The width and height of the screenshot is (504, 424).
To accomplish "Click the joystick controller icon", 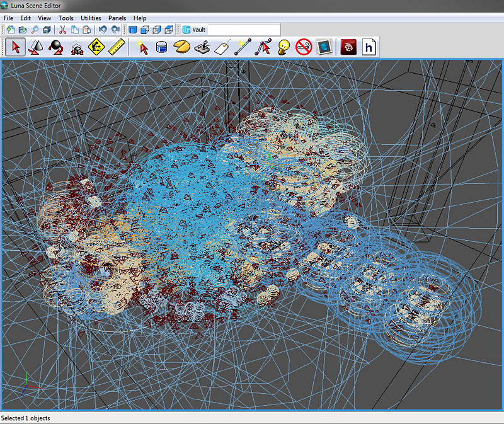I will (202, 48).
